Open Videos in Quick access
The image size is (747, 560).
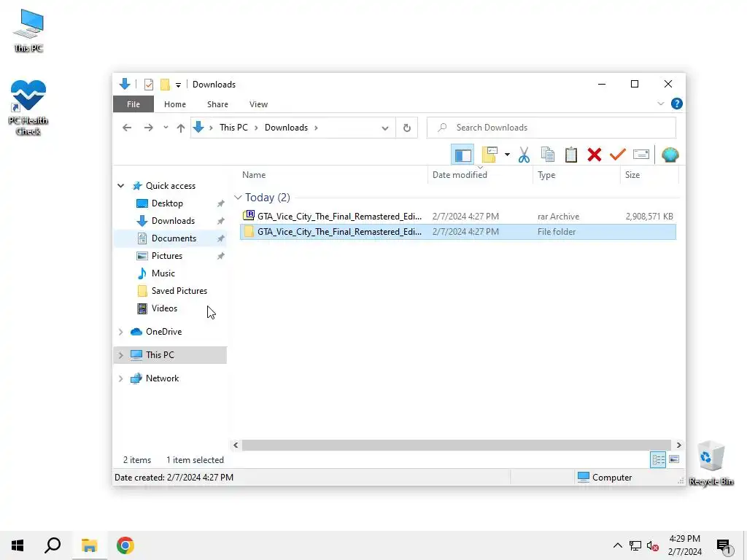(x=164, y=308)
